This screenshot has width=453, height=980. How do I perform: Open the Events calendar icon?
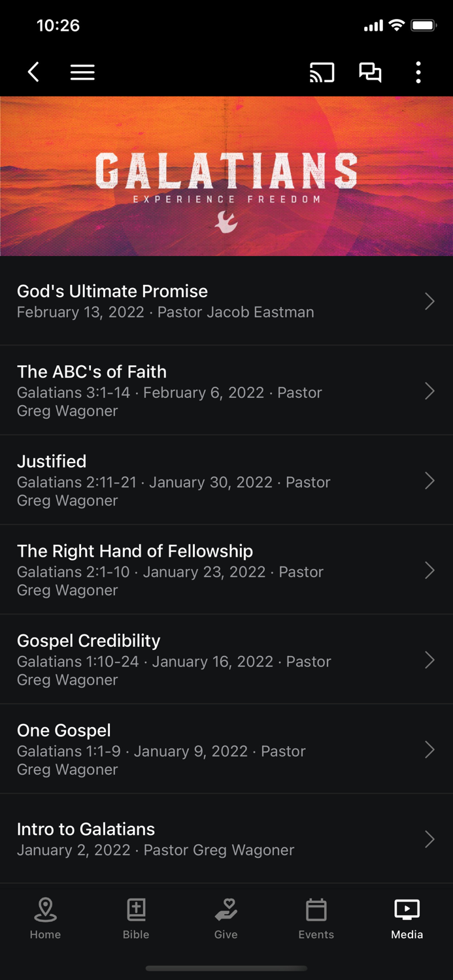(x=316, y=918)
